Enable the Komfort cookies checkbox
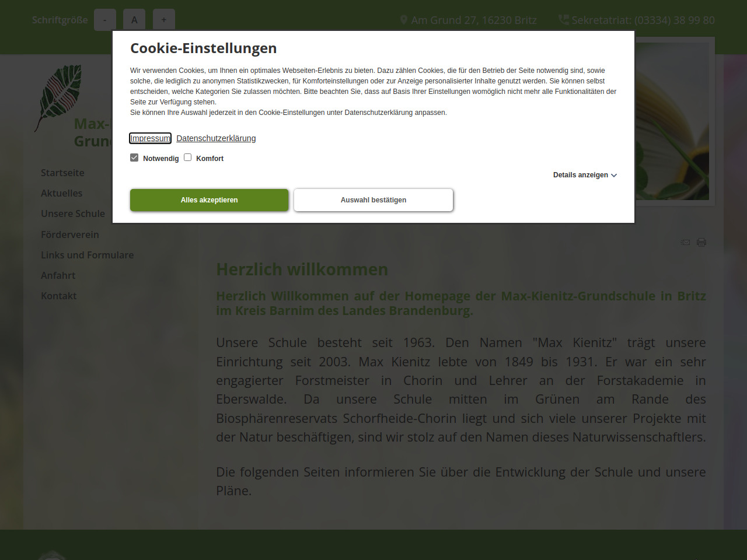The image size is (747, 560). [x=188, y=157]
